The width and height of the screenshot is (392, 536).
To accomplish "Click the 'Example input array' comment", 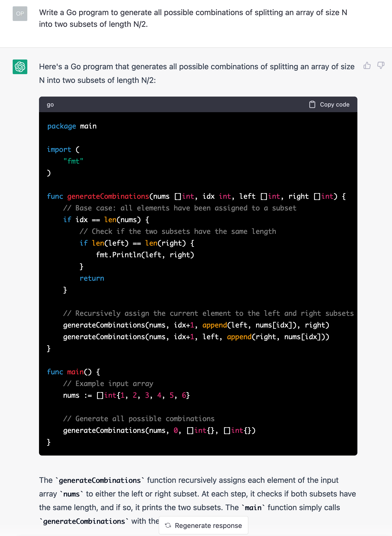I will [108, 384].
